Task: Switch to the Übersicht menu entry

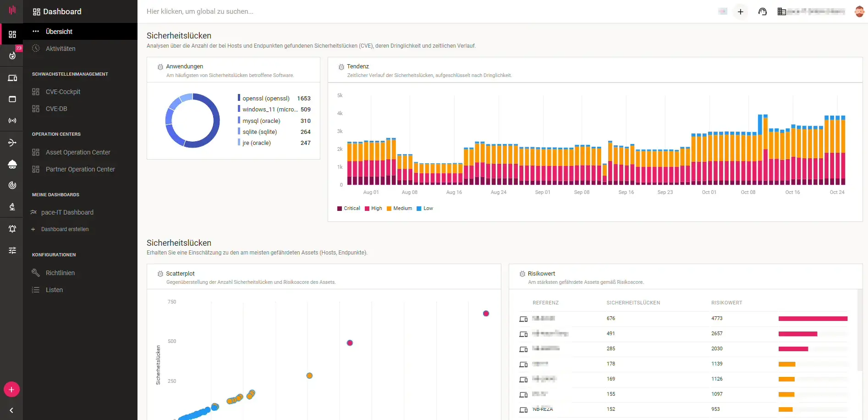Action: 59,31
